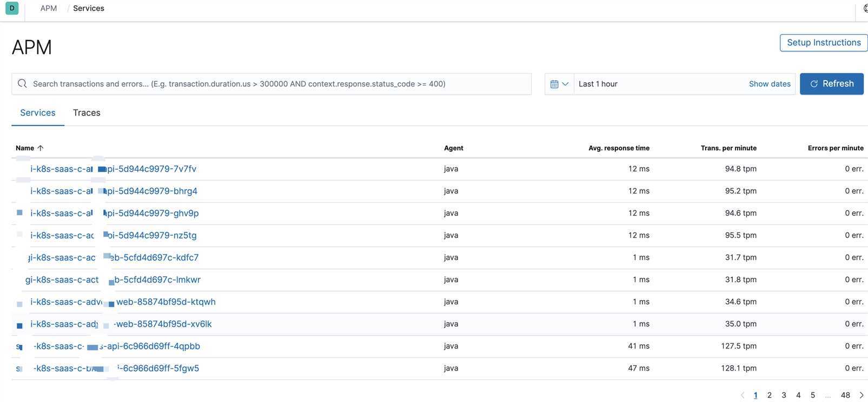Switch to the Traces tab
This screenshot has height=402, width=868.
pyautogui.click(x=87, y=113)
